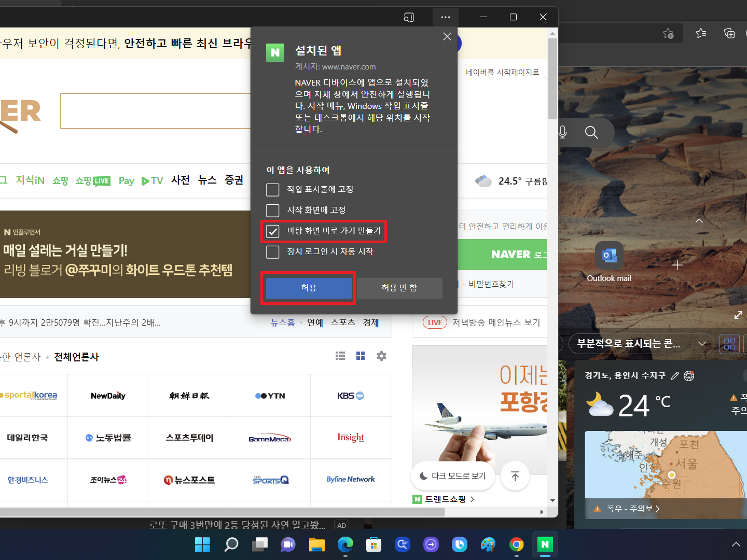Open the TV menu item

tap(153, 180)
